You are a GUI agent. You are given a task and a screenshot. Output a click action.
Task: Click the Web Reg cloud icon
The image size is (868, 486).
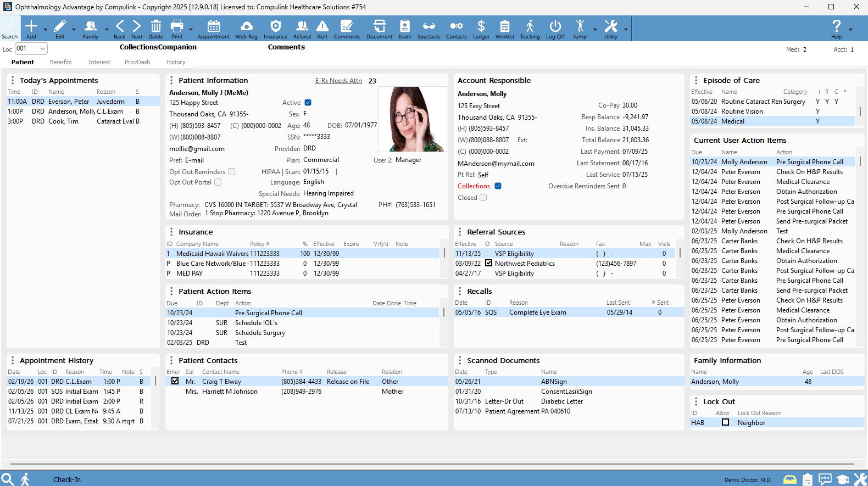(246, 29)
